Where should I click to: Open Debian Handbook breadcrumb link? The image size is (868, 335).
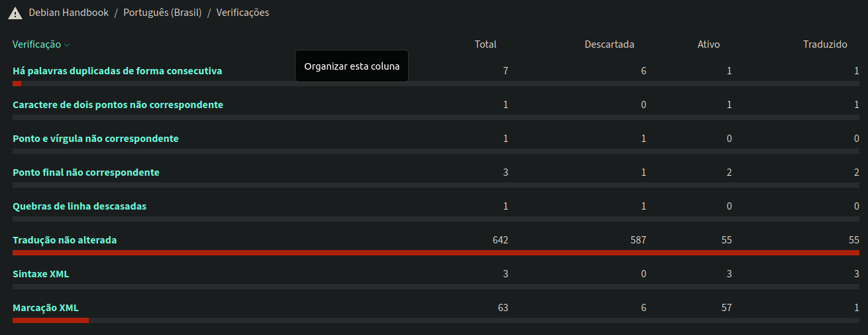click(x=69, y=13)
